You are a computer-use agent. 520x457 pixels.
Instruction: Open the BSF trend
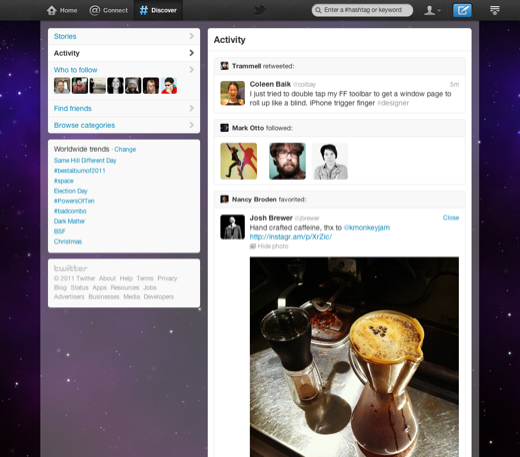tap(60, 231)
